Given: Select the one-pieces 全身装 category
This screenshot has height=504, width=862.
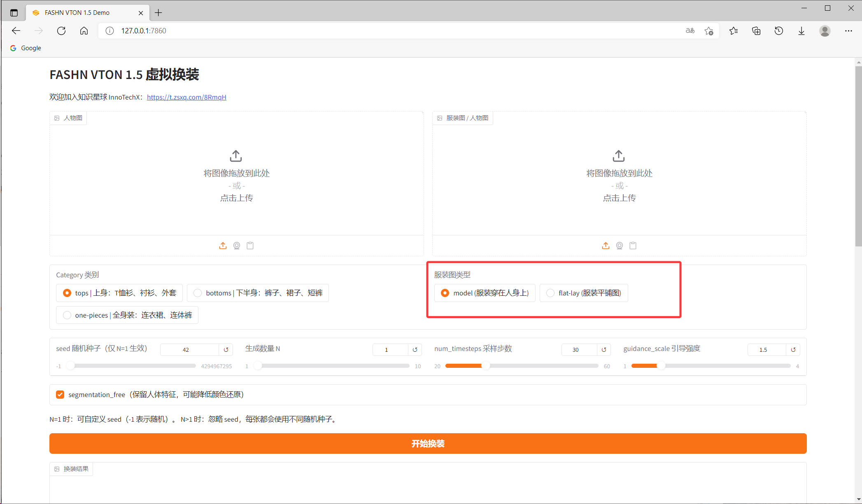Looking at the screenshot, I should point(67,315).
